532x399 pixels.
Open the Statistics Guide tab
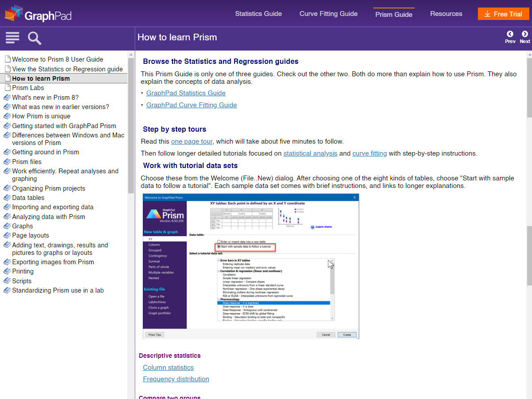(x=258, y=14)
